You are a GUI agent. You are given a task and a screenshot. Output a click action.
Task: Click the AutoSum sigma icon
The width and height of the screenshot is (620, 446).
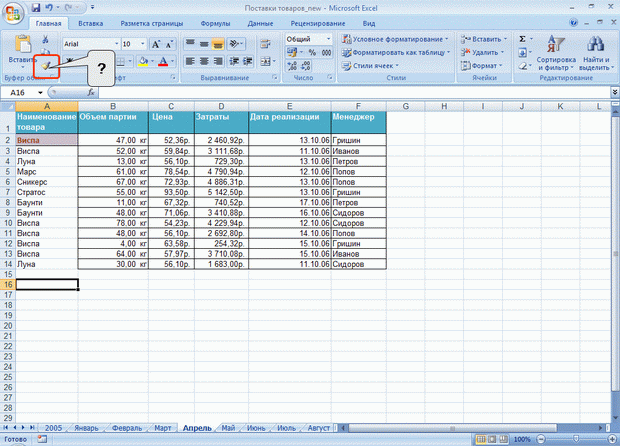click(x=522, y=39)
